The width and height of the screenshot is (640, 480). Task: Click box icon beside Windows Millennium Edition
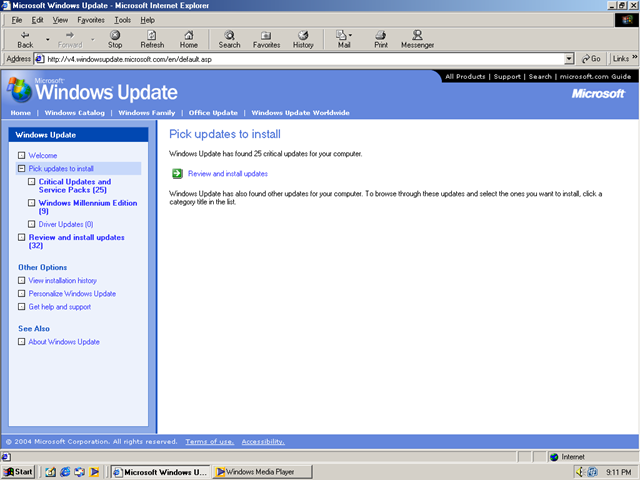31,203
